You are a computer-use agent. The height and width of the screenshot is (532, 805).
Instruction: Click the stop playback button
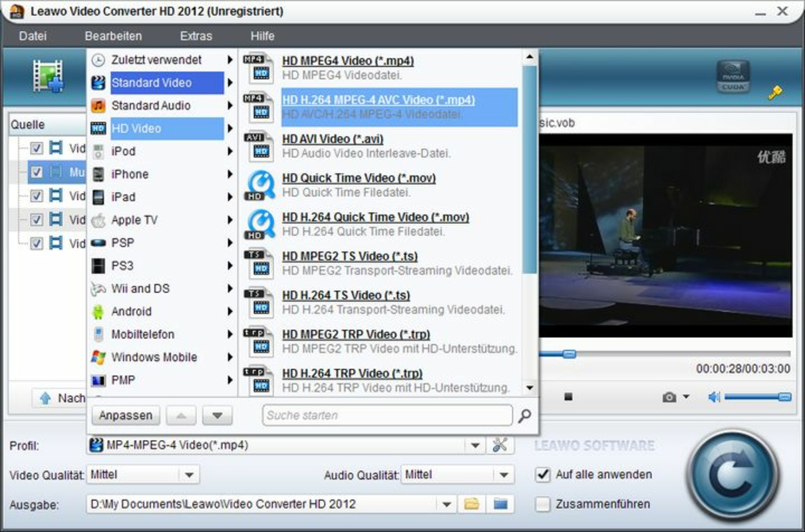pyautogui.click(x=568, y=397)
